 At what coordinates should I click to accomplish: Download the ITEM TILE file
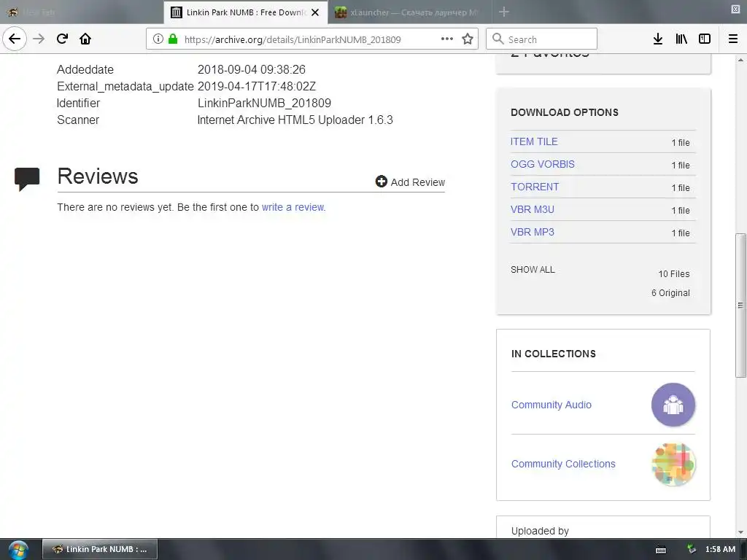(x=534, y=141)
